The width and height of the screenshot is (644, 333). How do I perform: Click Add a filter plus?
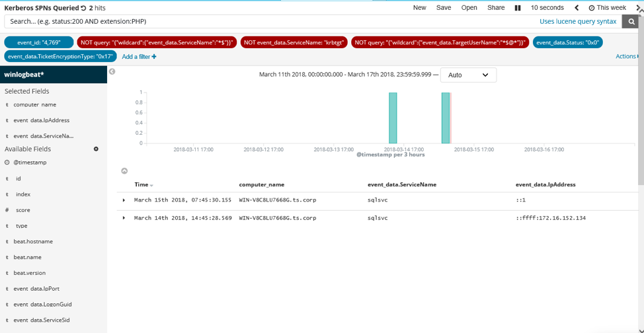(139, 57)
